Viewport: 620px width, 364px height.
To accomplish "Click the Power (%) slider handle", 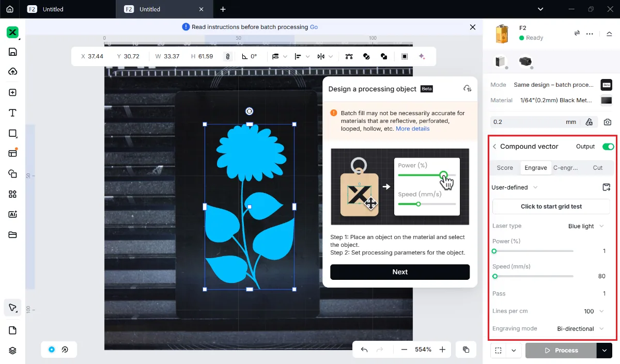I will click(x=494, y=251).
